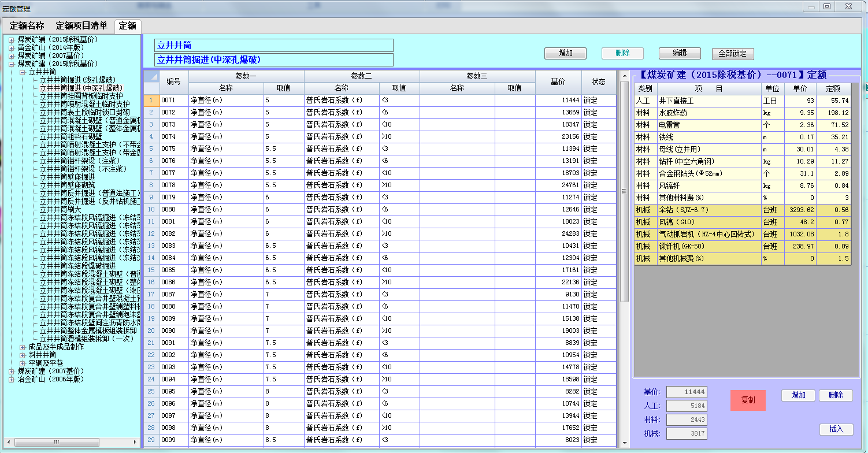Click main table vertical scrollbar down arrow
Image resolution: width=868 pixels, height=453 pixels.
click(x=624, y=443)
